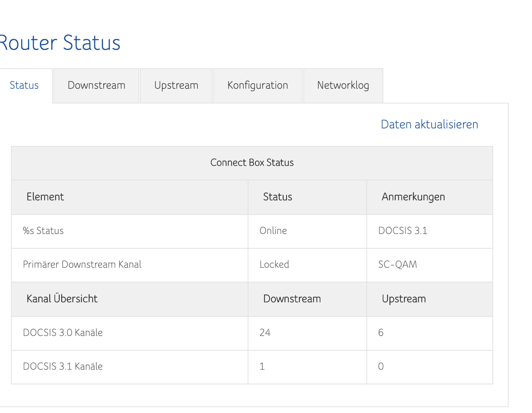Screen dimensions: 532x413
Task: Click downstream channel count 24
Action: coord(265,333)
